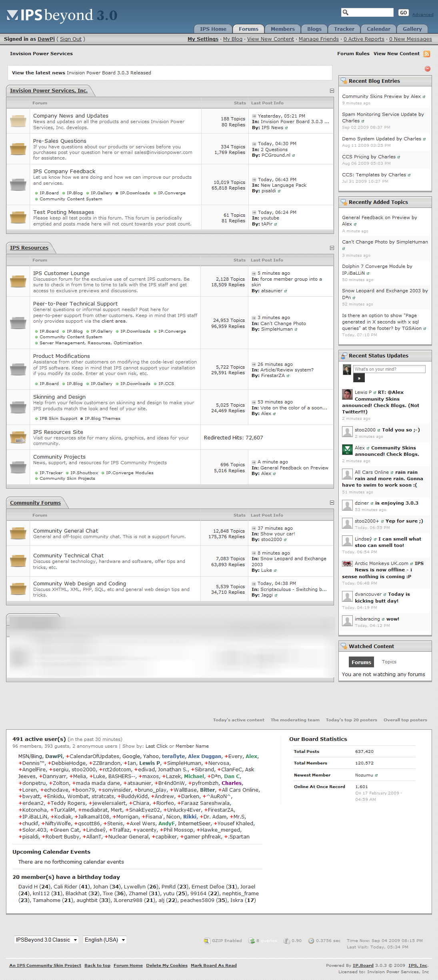
Task: Open the IPSBeyond 3.0 Classic skin dropdown
Action: tap(46, 940)
